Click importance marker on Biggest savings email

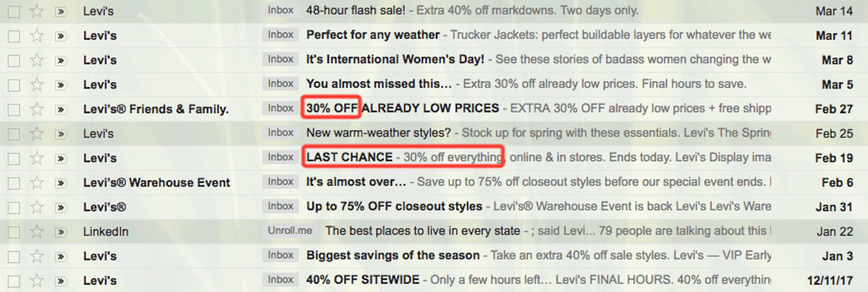pyautogui.click(x=60, y=256)
